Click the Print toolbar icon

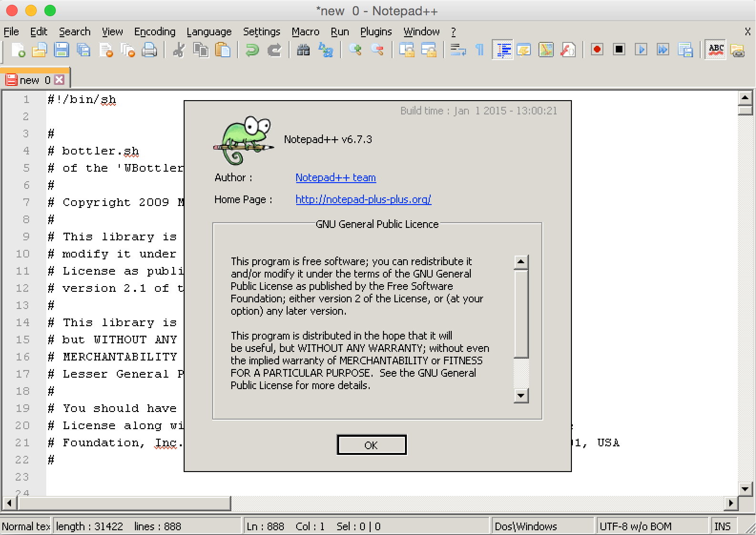(149, 50)
